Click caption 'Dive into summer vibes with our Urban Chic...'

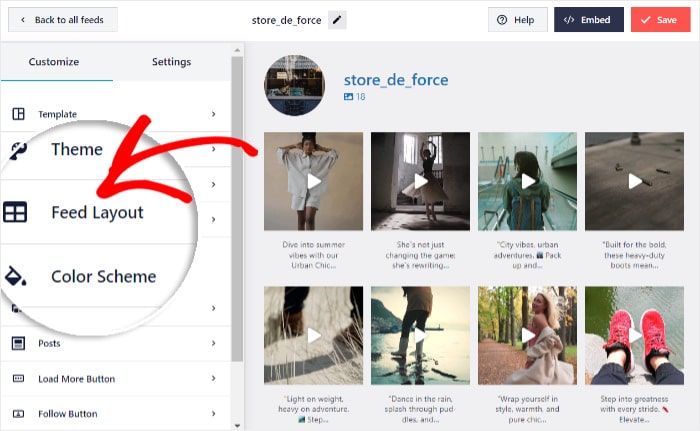pyautogui.click(x=314, y=255)
